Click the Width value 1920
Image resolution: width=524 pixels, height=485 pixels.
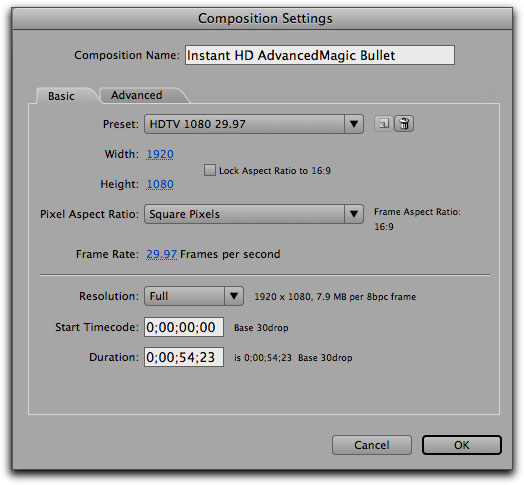[160, 154]
